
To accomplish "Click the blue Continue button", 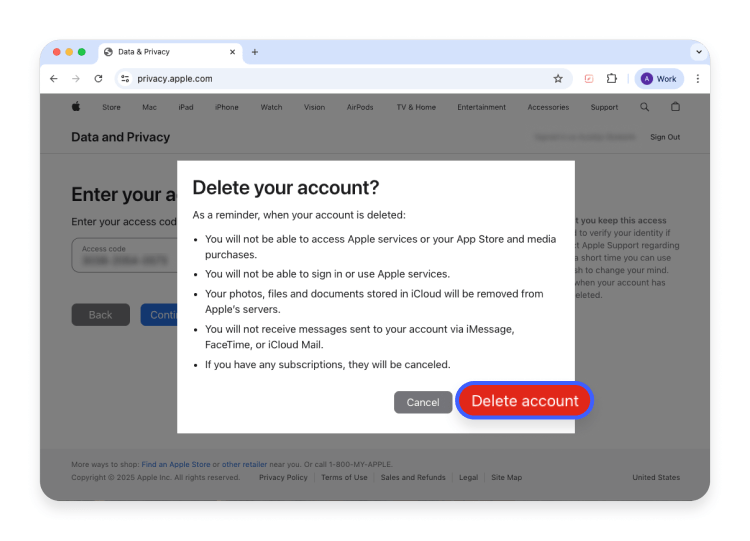I will point(159,315).
